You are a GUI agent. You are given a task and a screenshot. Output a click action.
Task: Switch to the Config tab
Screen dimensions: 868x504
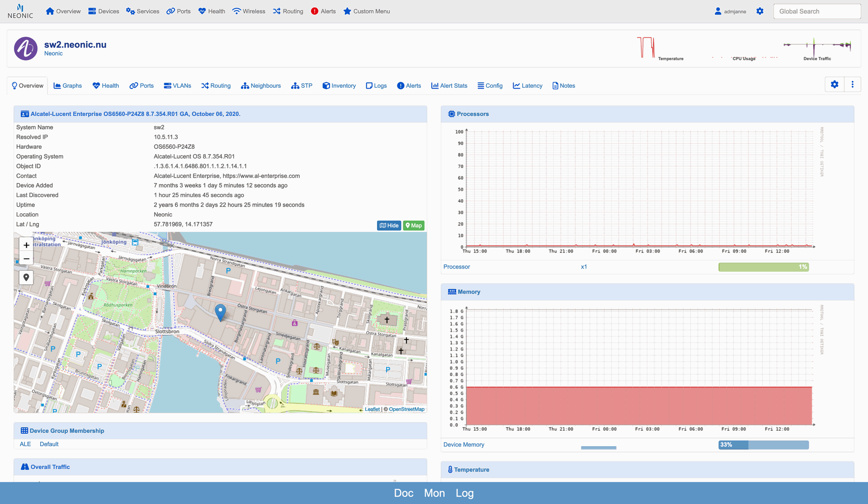pos(490,85)
